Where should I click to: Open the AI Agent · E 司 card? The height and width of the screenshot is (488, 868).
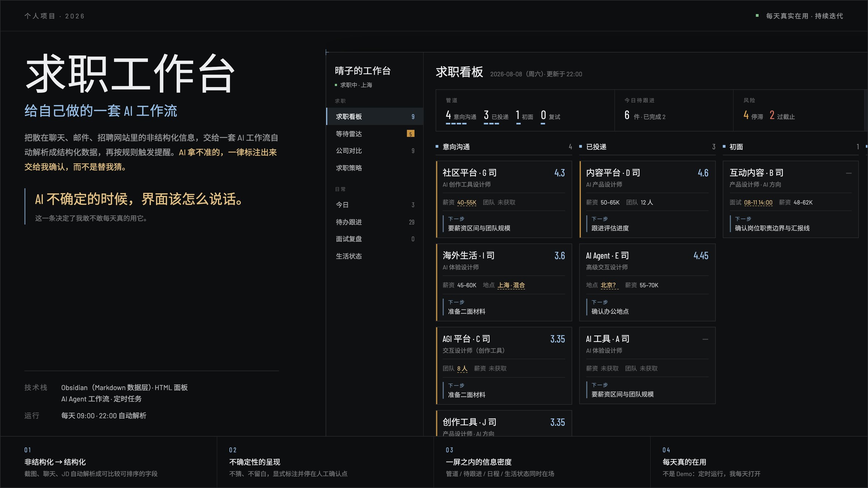(x=647, y=282)
